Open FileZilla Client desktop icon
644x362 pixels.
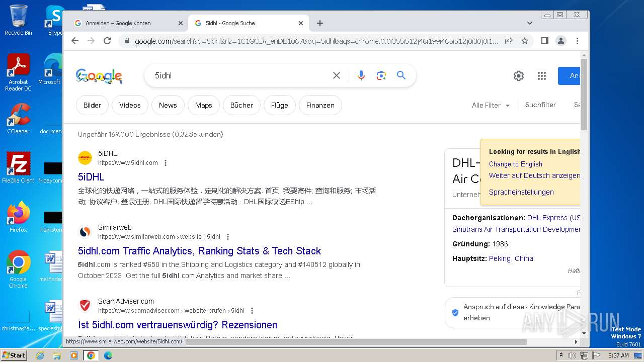18,168
